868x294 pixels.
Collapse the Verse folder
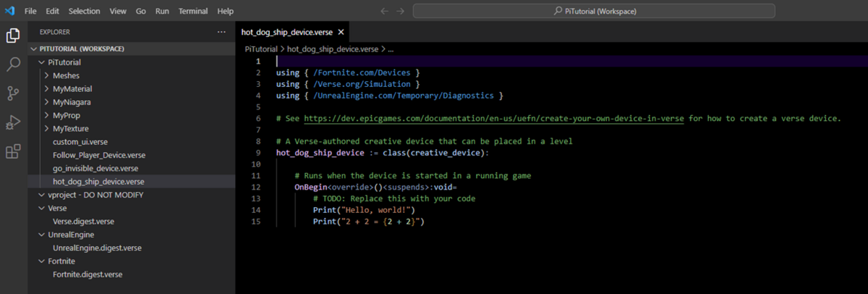pos(132,208)
